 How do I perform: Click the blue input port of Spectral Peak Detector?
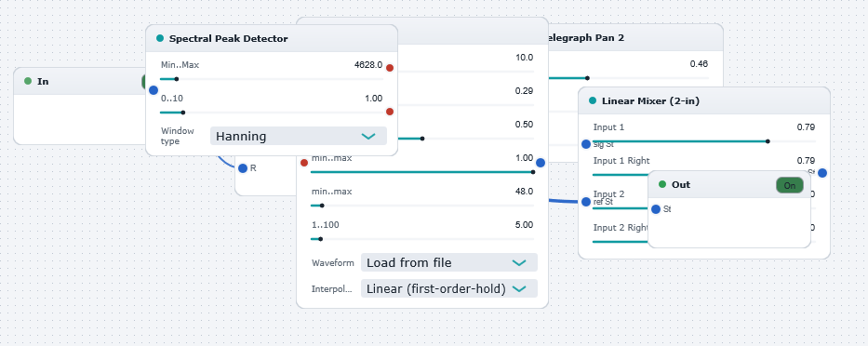click(154, 90)
